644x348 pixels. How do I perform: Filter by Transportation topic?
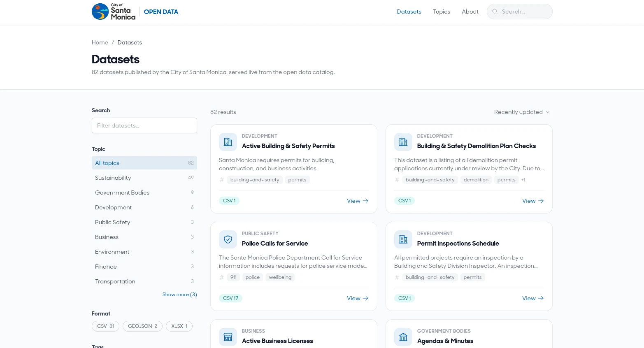click(x=144, y=281)
